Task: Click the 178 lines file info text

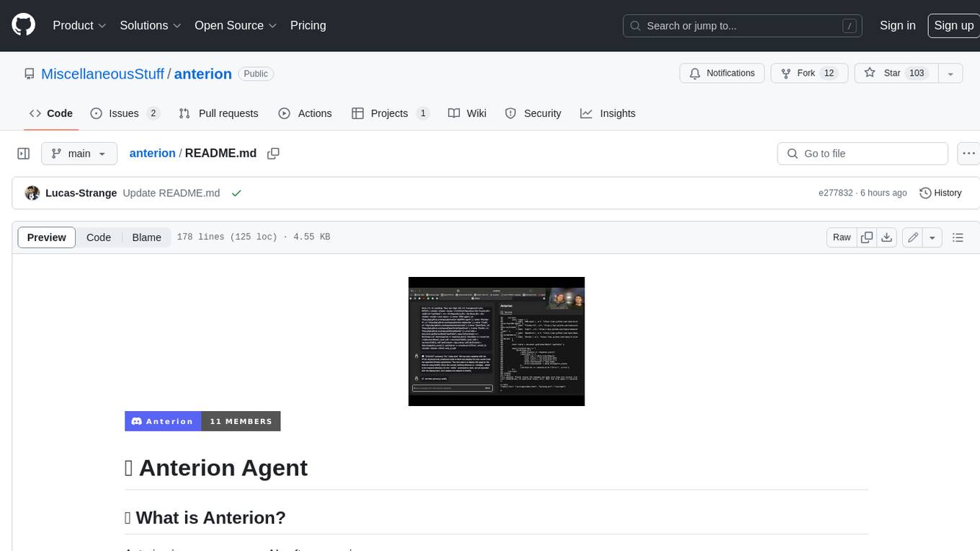Action: coord(254,237)
